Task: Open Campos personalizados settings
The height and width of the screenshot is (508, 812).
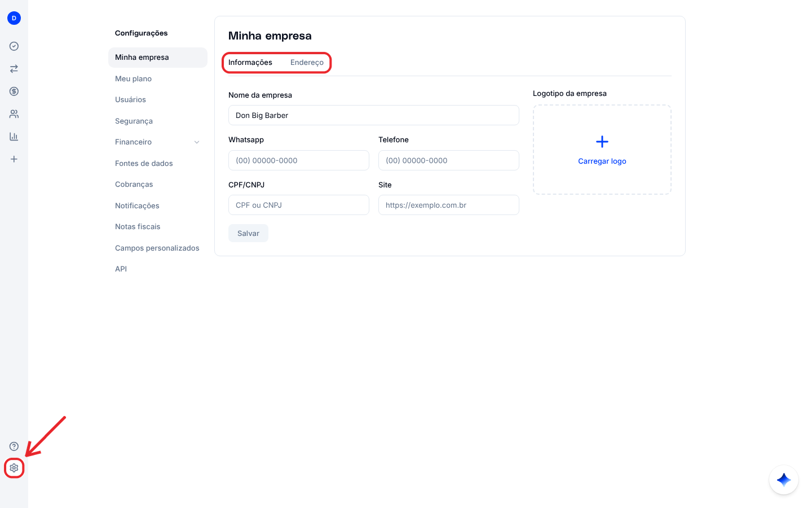Action: coord(158,248)
